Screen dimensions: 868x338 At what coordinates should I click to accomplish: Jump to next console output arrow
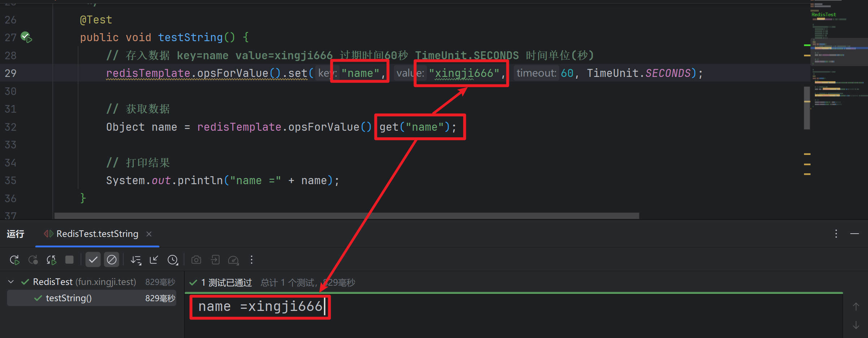pyautogui.click(x=856, y=325)
